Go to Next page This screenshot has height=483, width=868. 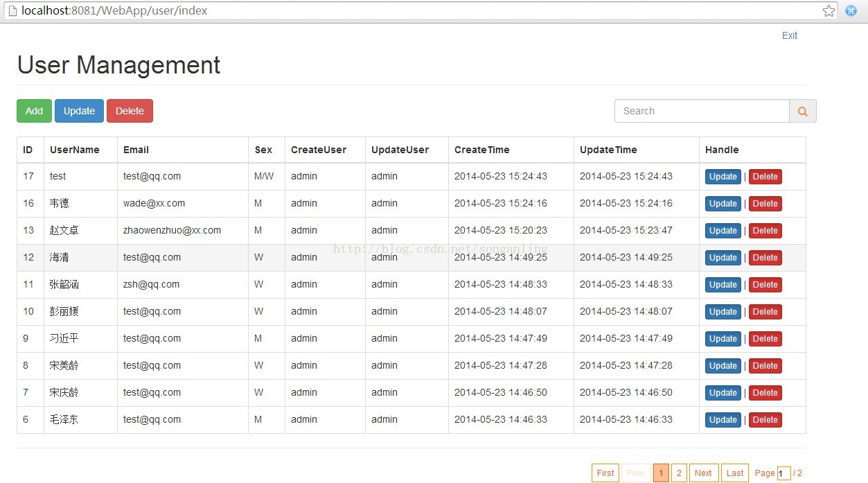point(703,473)
